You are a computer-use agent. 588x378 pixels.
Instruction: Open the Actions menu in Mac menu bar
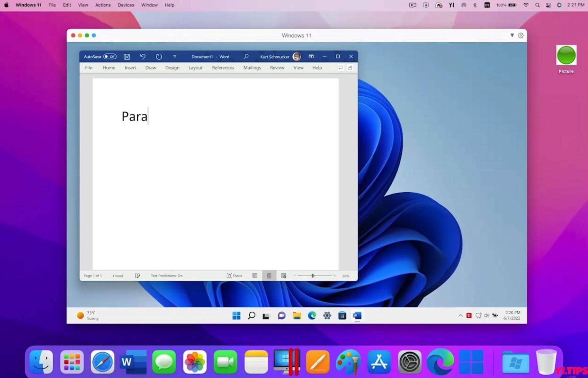click(103, 5)
